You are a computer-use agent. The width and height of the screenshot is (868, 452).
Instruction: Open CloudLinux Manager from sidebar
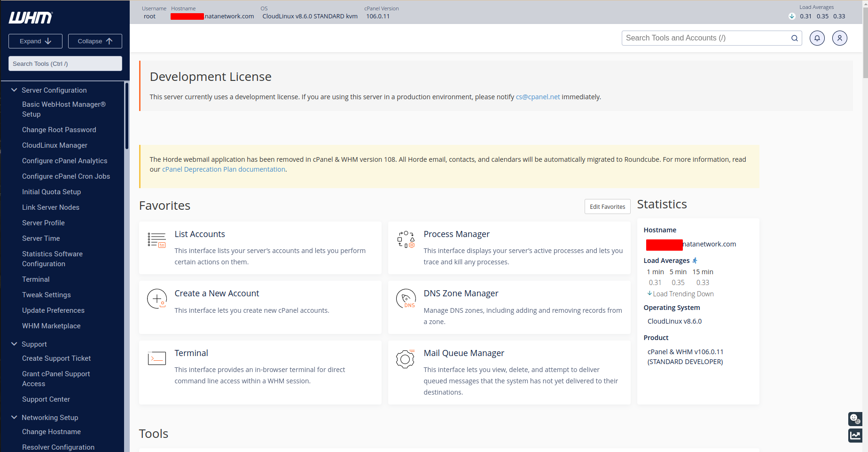coord(55,145)
